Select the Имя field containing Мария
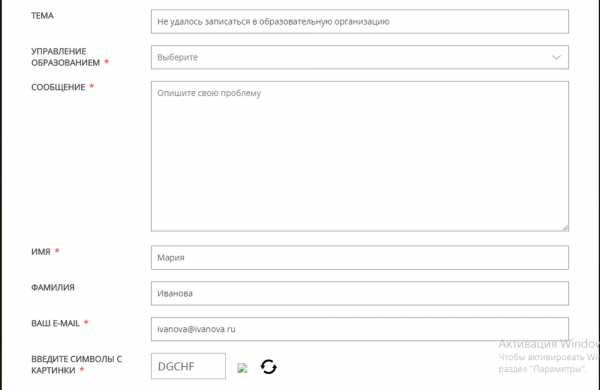Image resolution: width=600 pixels, height=390 pixels. pos(360,258)
